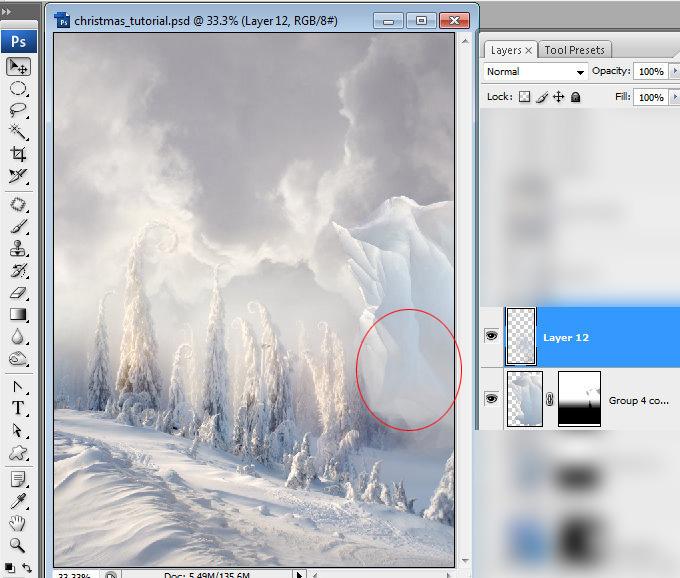Screen dimensions: 680x578
Task: Open the Fill slider arrow
Action: pos(674,97)
